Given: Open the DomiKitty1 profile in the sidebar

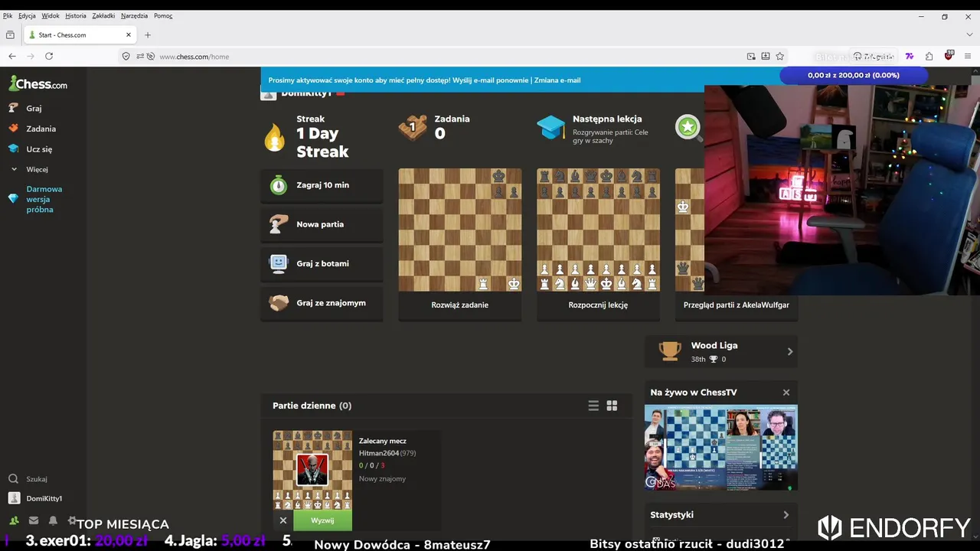Looking at the screenshot, I should click(44, 498).
